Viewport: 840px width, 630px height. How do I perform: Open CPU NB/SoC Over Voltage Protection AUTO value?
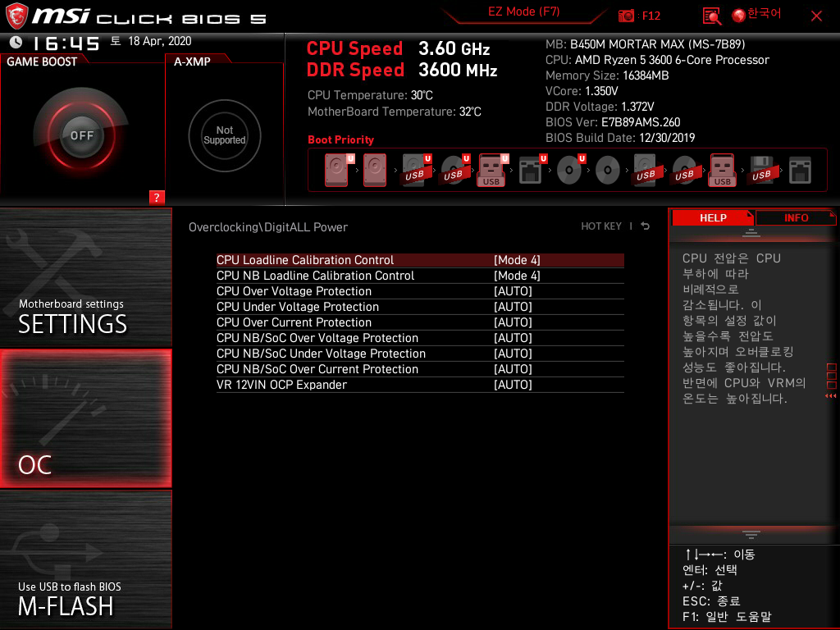(513, 337)
